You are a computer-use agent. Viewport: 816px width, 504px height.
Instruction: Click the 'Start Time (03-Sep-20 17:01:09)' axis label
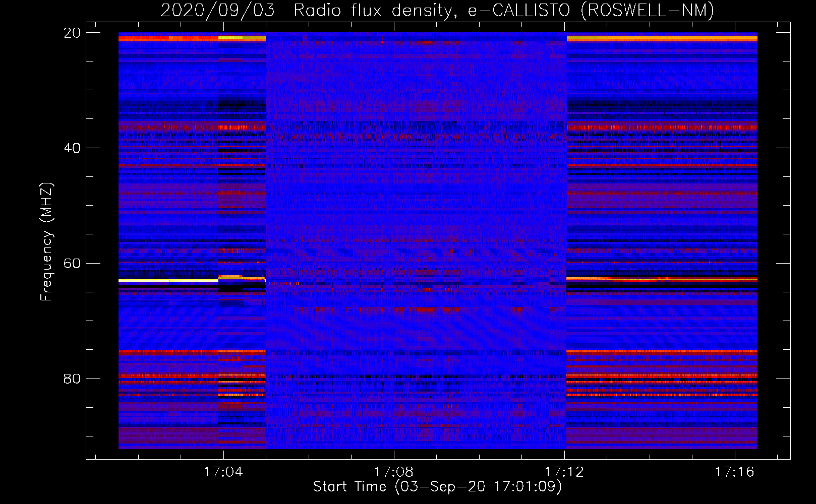point(437,487)
